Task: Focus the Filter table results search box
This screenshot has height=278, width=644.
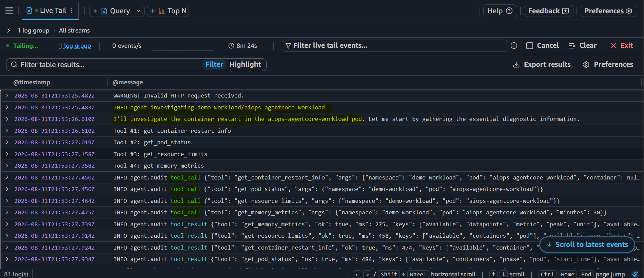Action: click(105, 65)
